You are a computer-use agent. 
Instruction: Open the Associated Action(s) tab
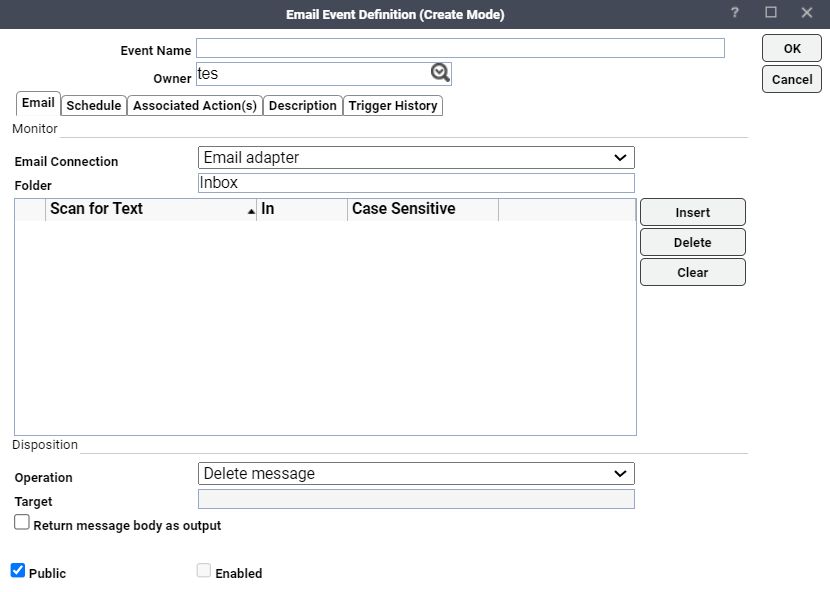point(195,106)
